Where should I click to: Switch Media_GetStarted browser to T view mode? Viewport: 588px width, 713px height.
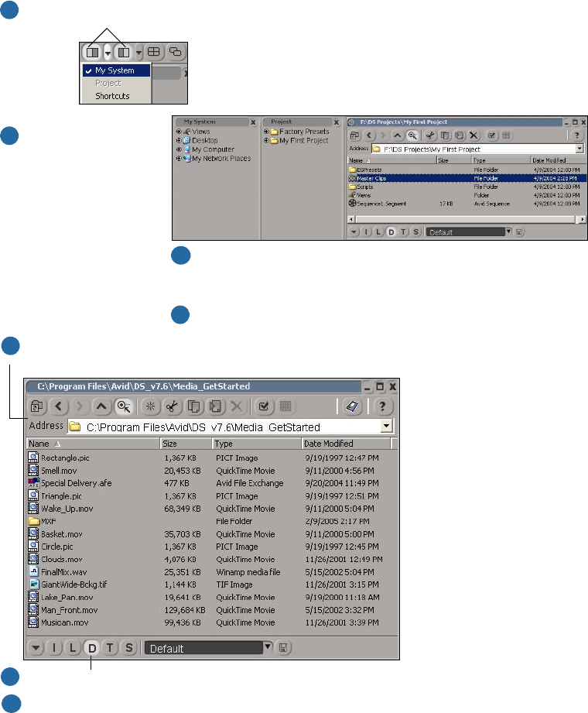tap(110, 647)
